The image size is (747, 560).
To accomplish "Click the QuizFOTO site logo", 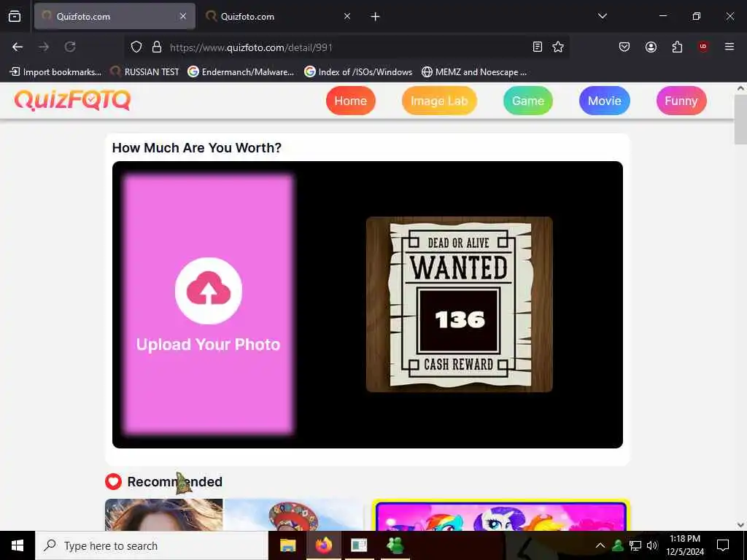I will [x=72, y=101].
